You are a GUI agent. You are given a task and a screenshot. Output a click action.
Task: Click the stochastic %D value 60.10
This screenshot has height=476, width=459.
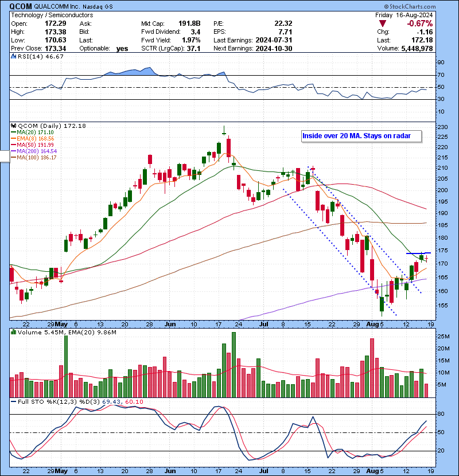tap(134, 401)
